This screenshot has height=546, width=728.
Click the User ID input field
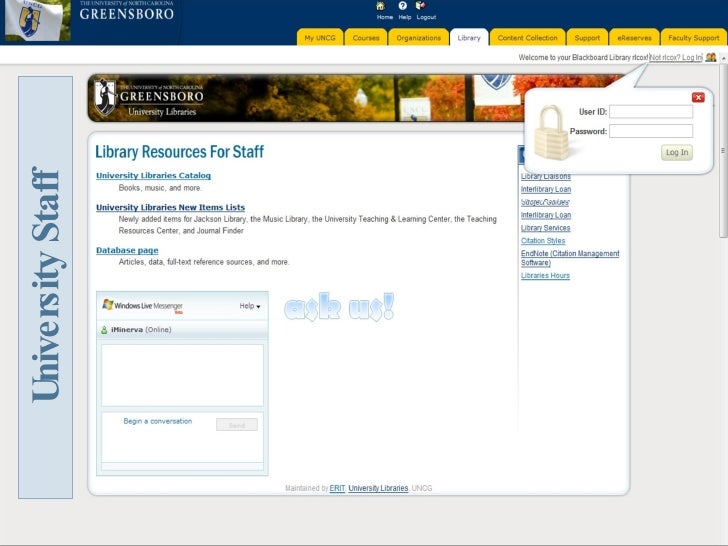tap(651, 111)
